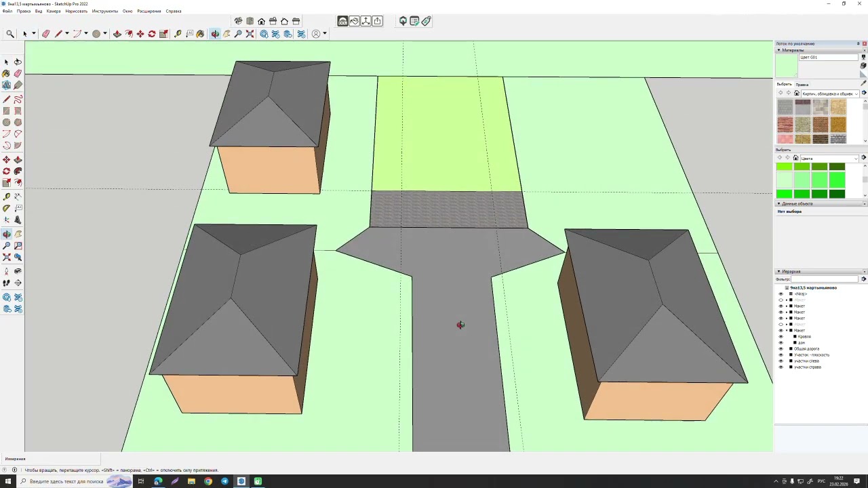Open the account profile dropdown arrow

(324, 34)
